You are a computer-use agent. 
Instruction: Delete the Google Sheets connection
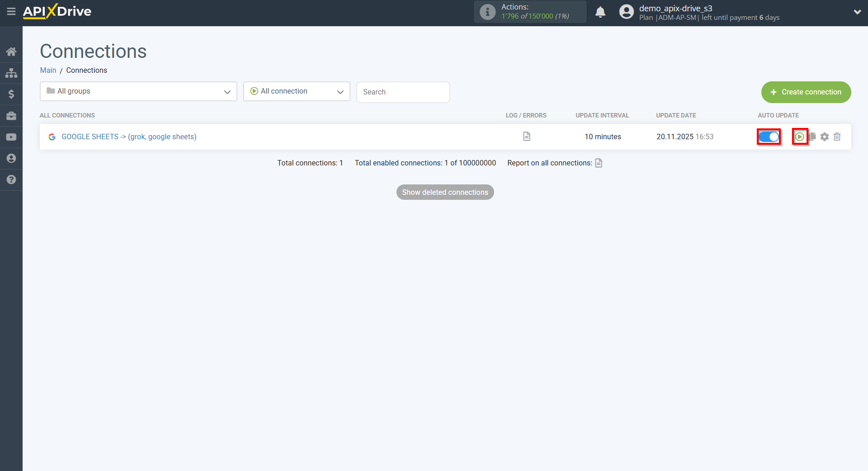pyautogui.click(x=837, y=137)
